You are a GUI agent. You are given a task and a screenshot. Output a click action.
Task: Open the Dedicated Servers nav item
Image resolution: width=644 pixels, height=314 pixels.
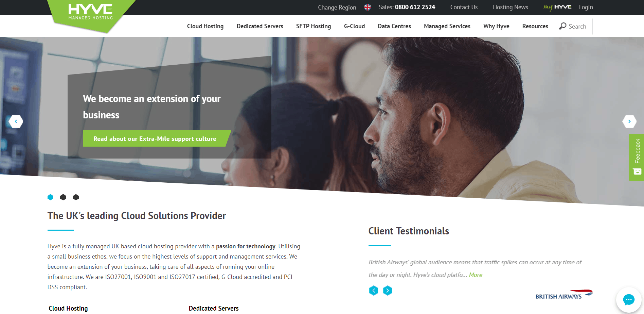(260, 26)
